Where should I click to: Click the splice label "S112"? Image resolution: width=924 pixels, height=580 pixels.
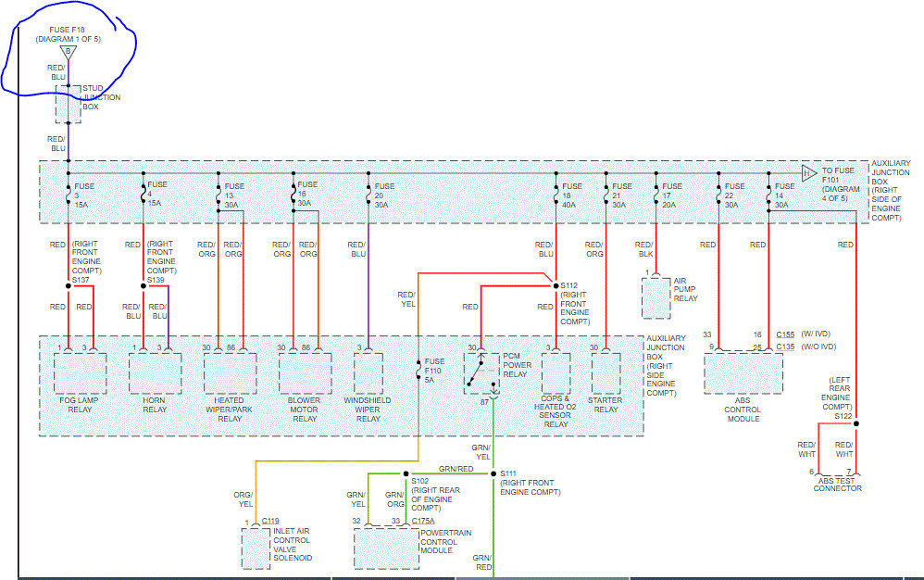coord(569,285)
